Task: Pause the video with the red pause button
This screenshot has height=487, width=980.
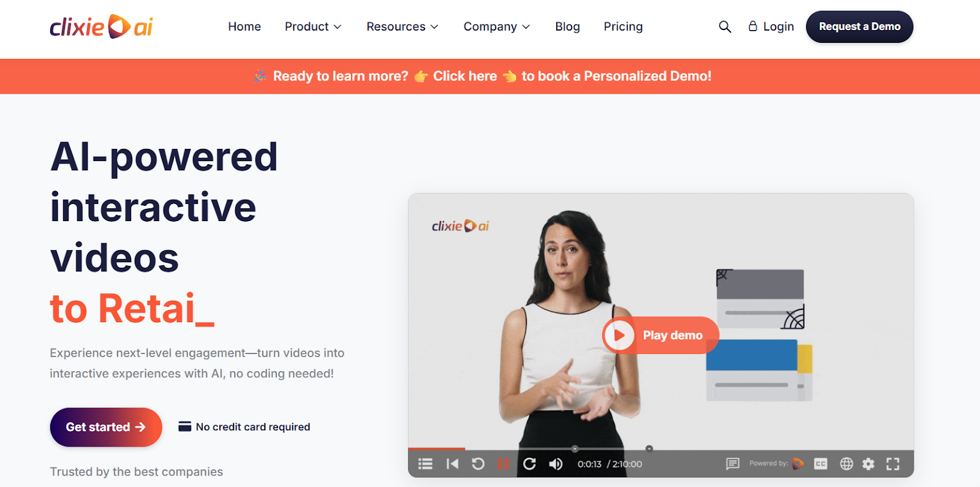Action: pos(503,464)
